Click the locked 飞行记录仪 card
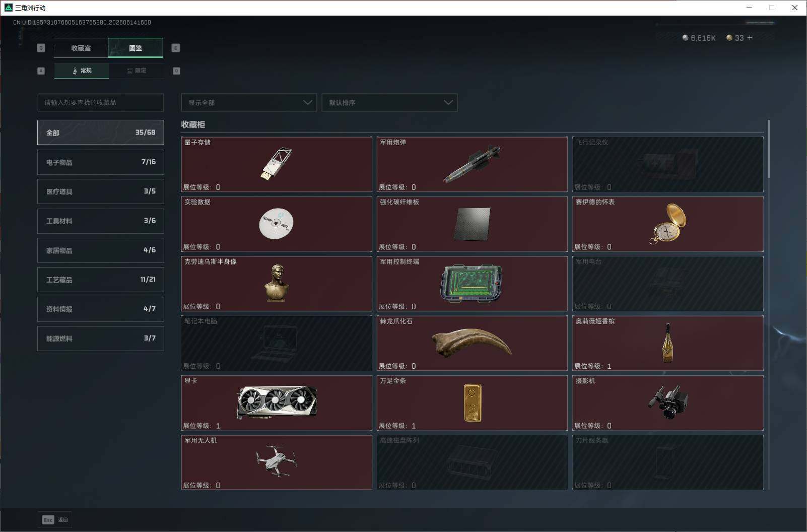807x532 pixels. (668, 164)
